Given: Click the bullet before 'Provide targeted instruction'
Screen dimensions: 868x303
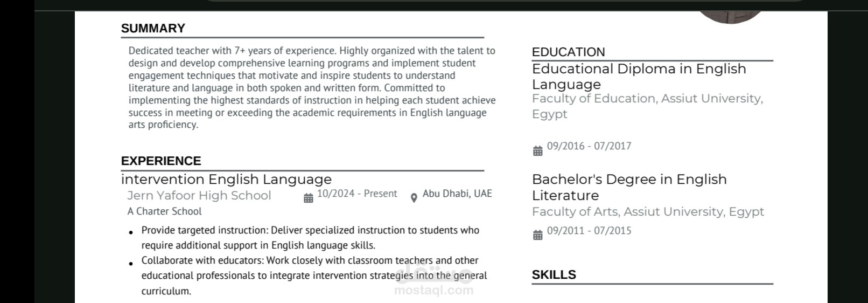Looking at the screenshot, I should (131, 233).
